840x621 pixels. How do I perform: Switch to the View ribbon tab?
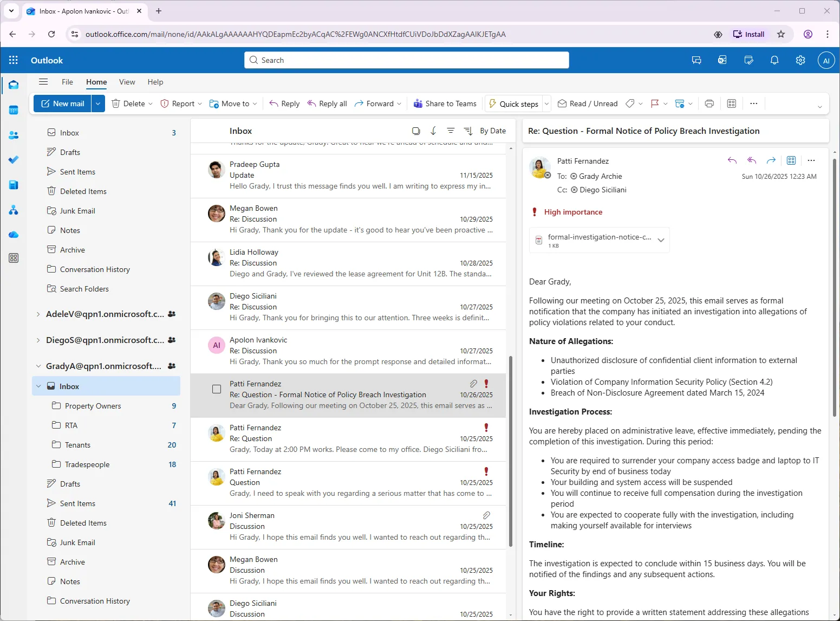coord(127,82)
